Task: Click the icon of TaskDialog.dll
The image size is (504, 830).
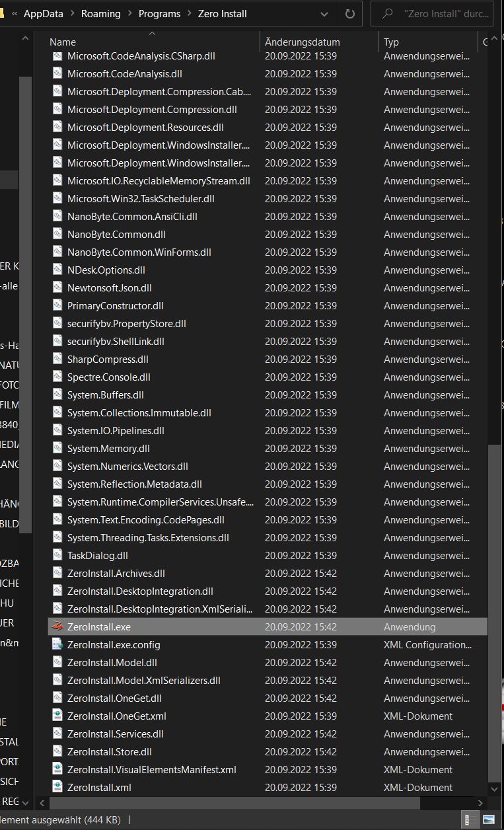Action: point(57,555)
